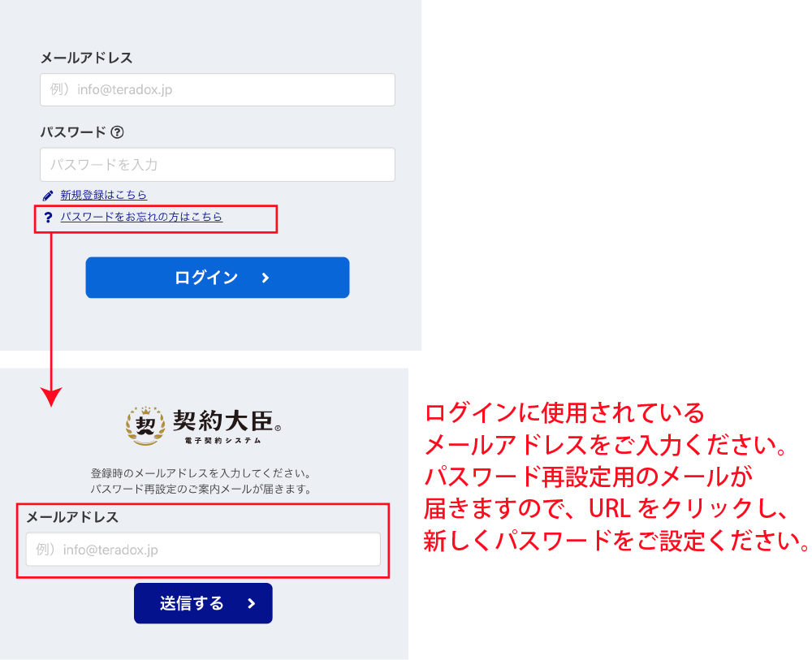Click the メールアドレス label on the reset form

point(72,517)
